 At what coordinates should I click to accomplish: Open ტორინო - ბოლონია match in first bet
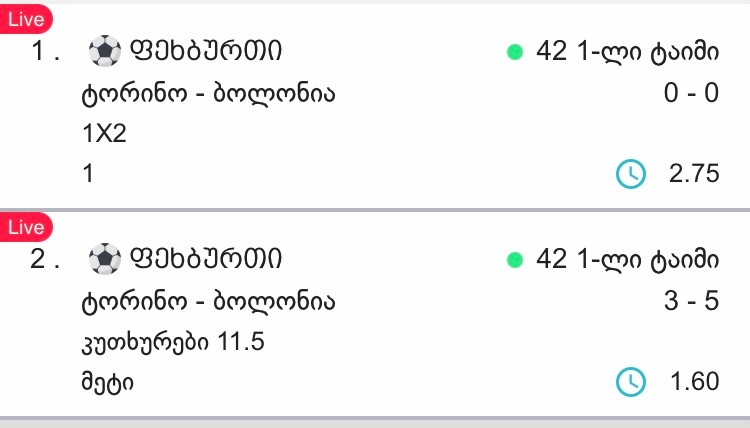pyautogui.click(x=208, y=93)
